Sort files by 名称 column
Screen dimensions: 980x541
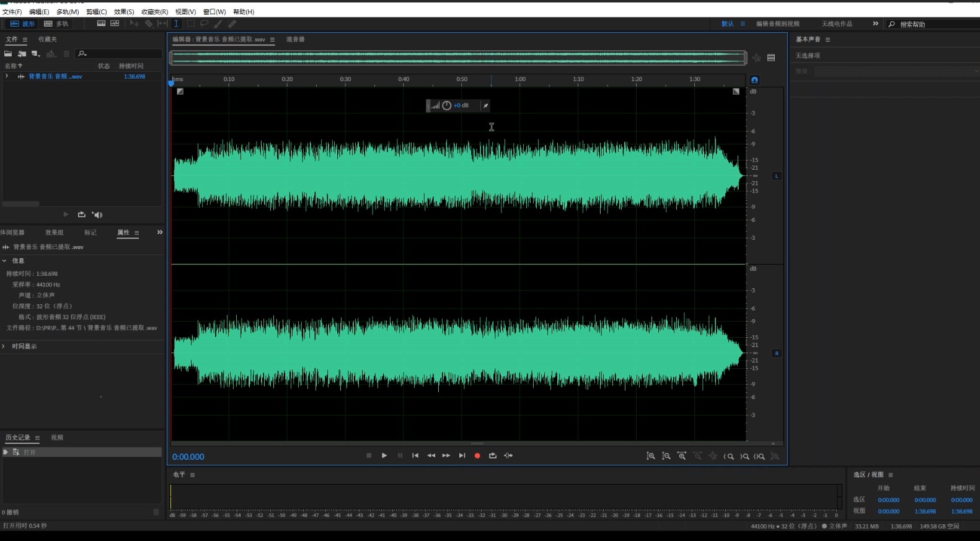click(x=13, y=66)
